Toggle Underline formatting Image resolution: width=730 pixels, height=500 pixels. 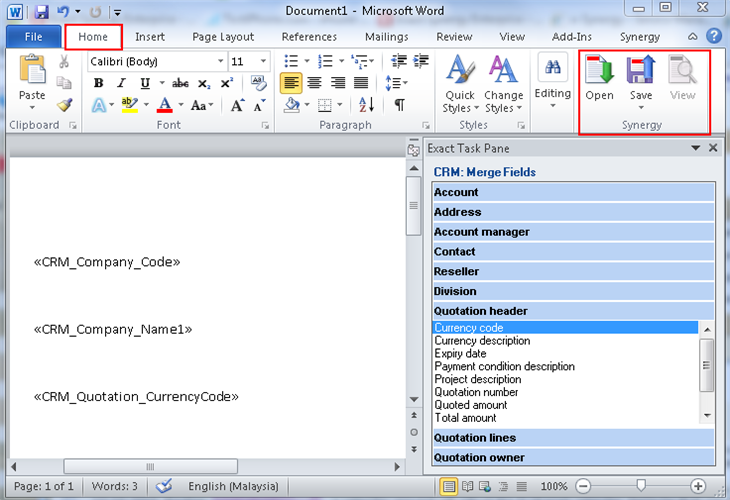point(145,83)
